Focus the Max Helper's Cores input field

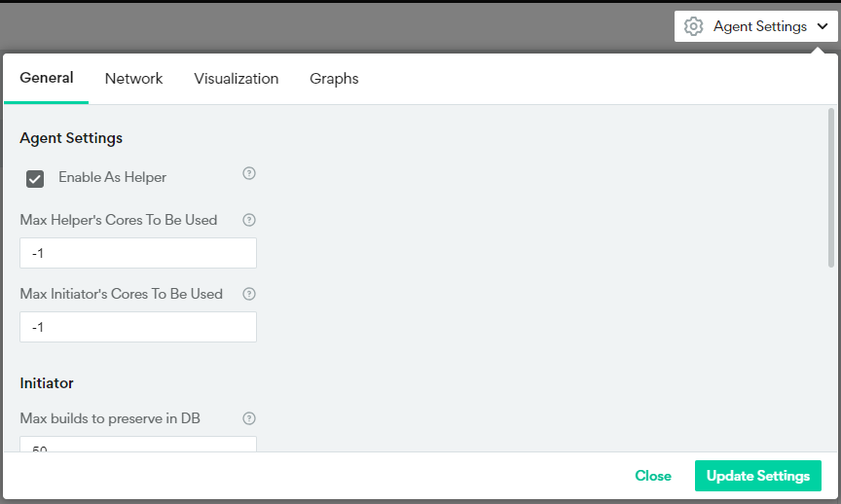[x=138, y=253]
